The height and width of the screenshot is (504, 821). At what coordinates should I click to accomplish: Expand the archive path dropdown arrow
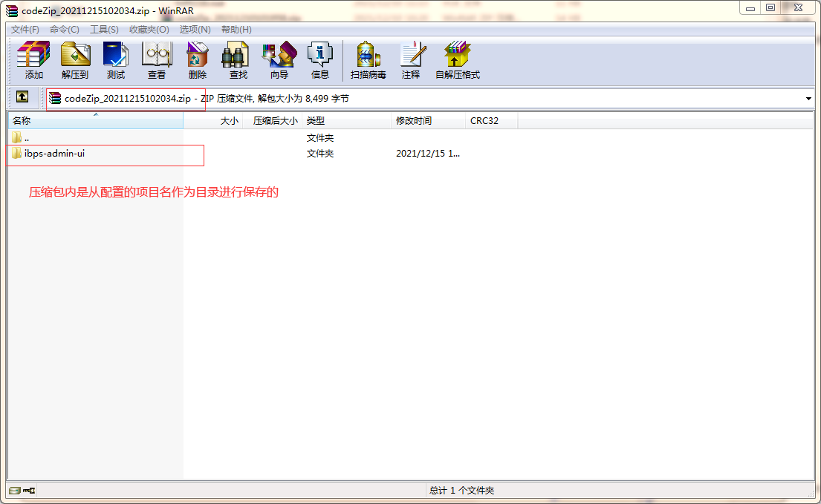click(x=808, y=99)
